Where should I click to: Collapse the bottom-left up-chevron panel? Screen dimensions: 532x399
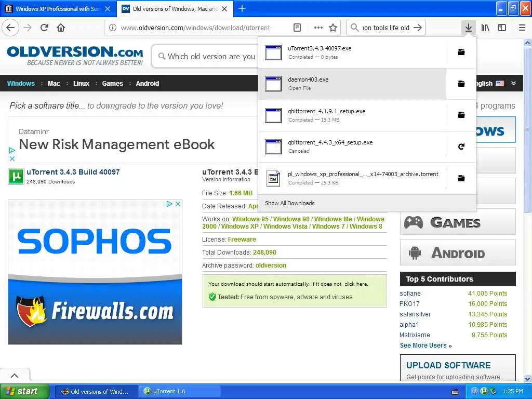[x=15, y=375]
